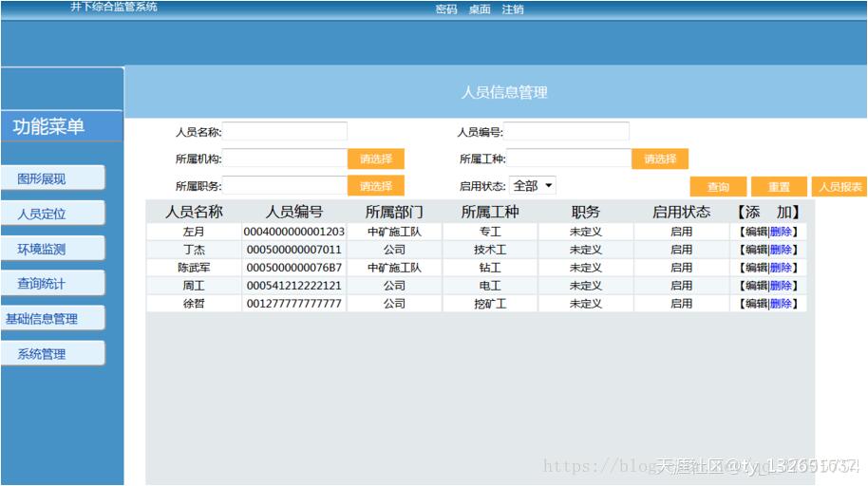Click 请选择 button next to 所属机构
Viewport: 868px width, 486px height.
(376, 159)
